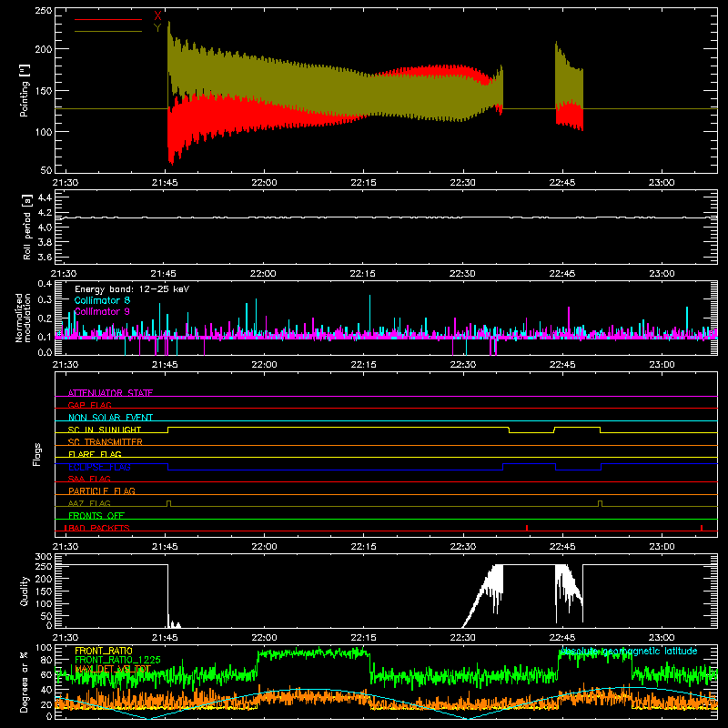
Task: Select 'Energy band: 12-25 keV' annotation
Action: pos(132,289)
